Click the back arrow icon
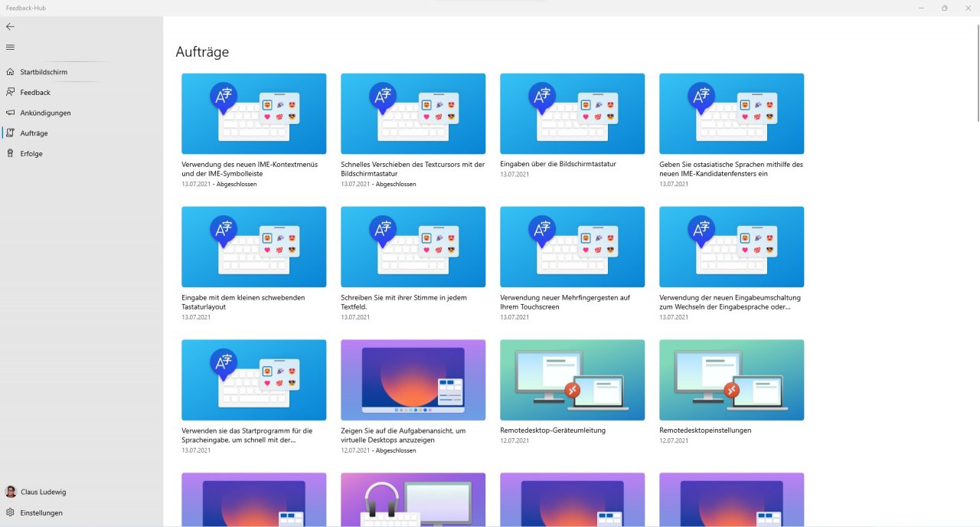980x527 pixels. point(10,26)
